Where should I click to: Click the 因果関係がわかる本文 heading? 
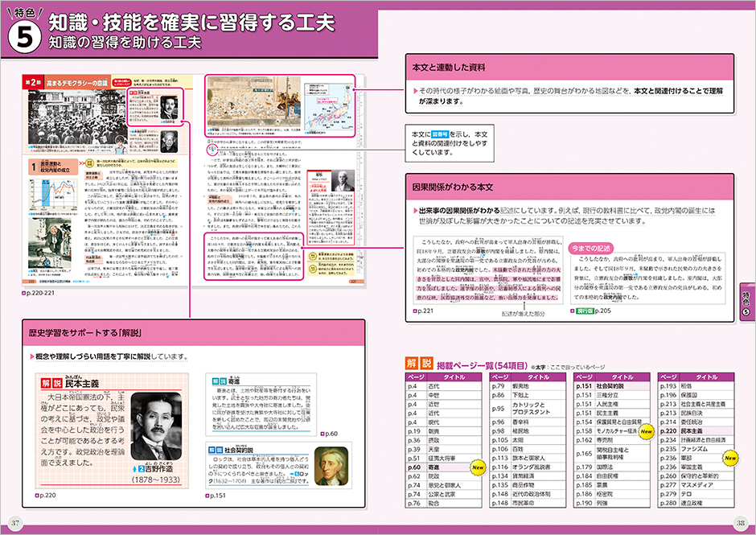click(452, 187)
